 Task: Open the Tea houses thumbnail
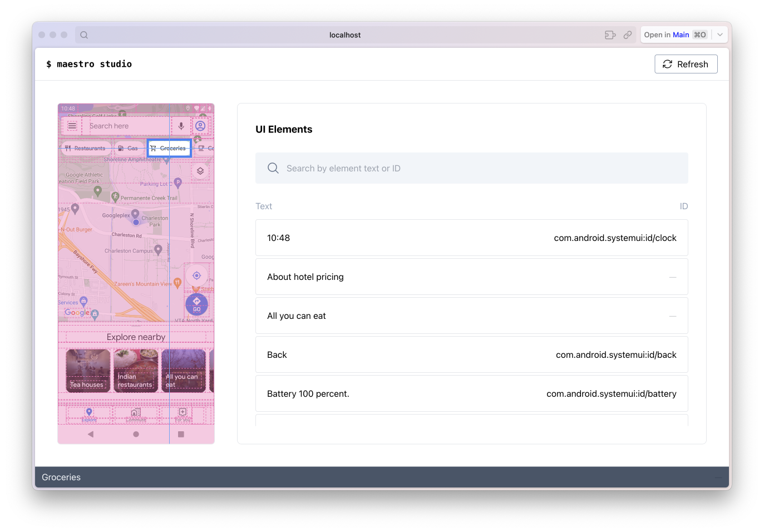(x=88, y=371)
